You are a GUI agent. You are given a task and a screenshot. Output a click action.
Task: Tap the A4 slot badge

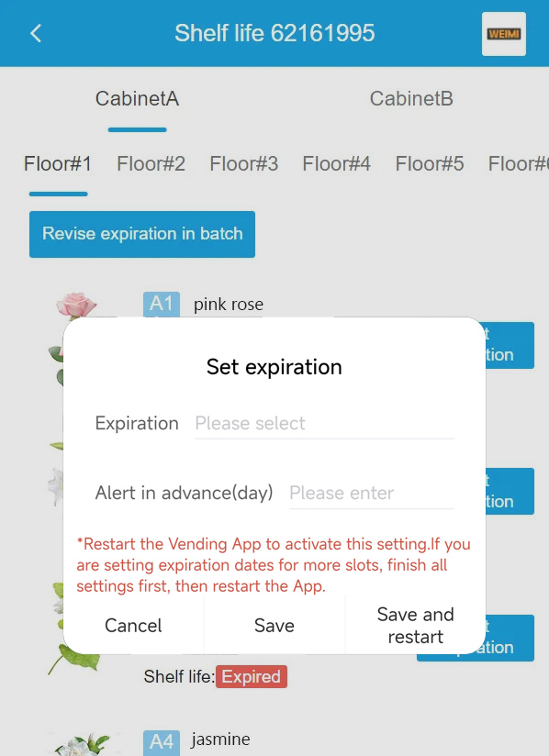(162, 742)
